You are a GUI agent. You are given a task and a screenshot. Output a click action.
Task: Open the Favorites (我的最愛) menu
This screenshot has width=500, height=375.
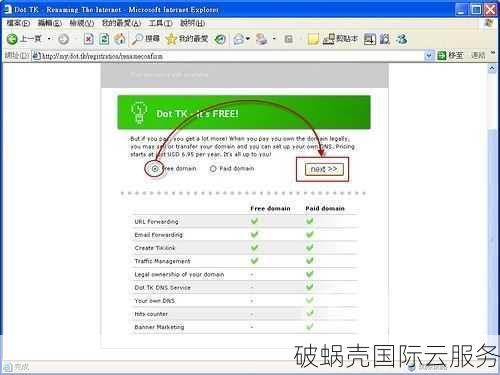coord(121,23)
